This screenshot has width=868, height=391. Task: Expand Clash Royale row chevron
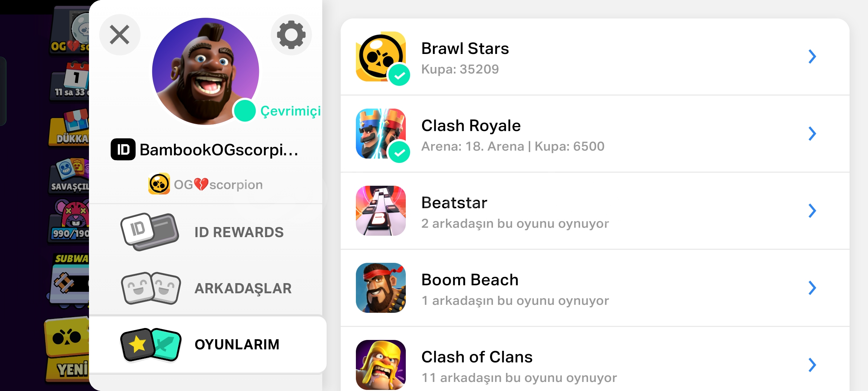pyautogui.click(x=812, y=134)
